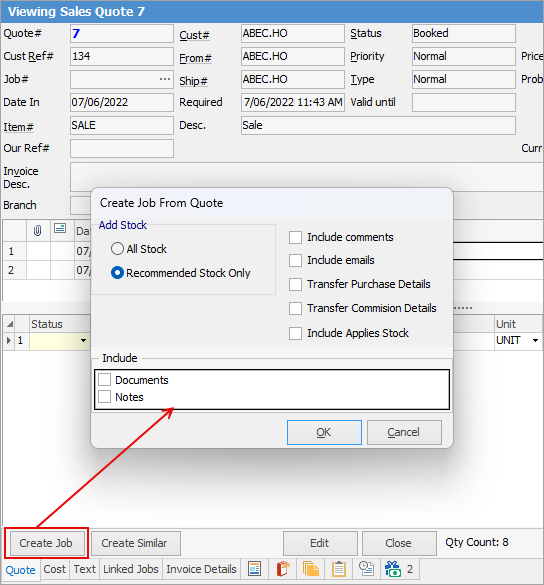Click the clipboard icon tab
The image size is (544, 585).
coord(339,569)
